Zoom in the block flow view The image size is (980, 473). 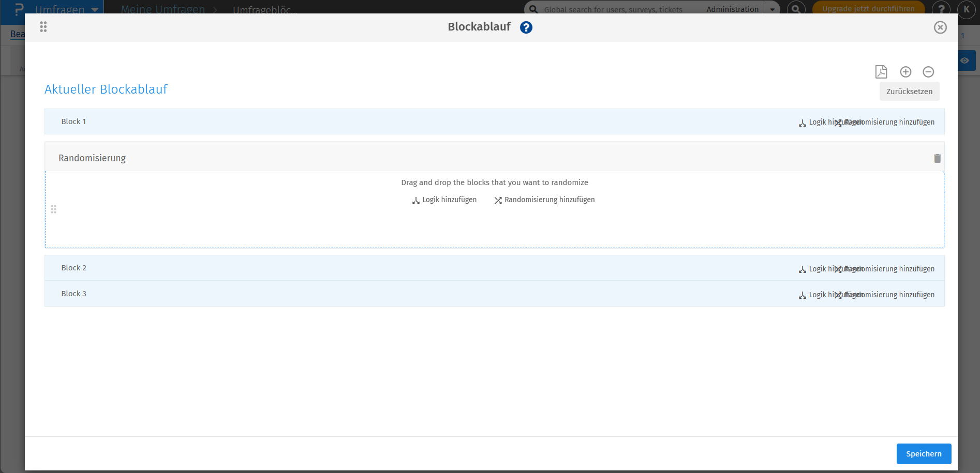905,72
